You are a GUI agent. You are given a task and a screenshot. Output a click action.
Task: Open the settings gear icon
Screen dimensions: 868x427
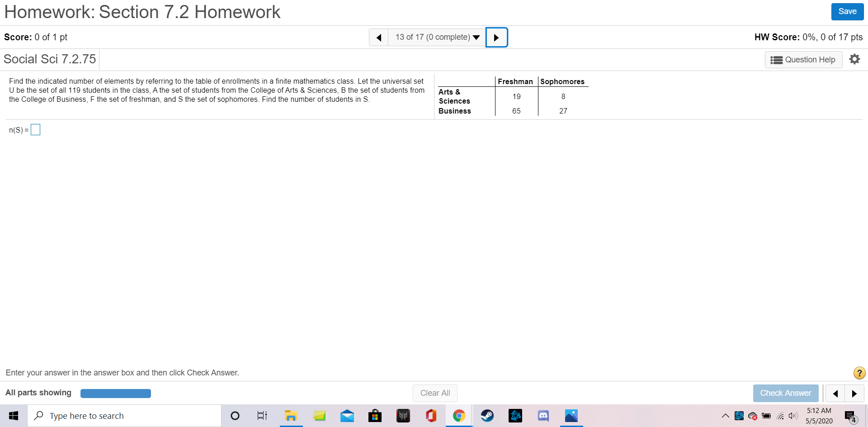click(x=854, y=59)
